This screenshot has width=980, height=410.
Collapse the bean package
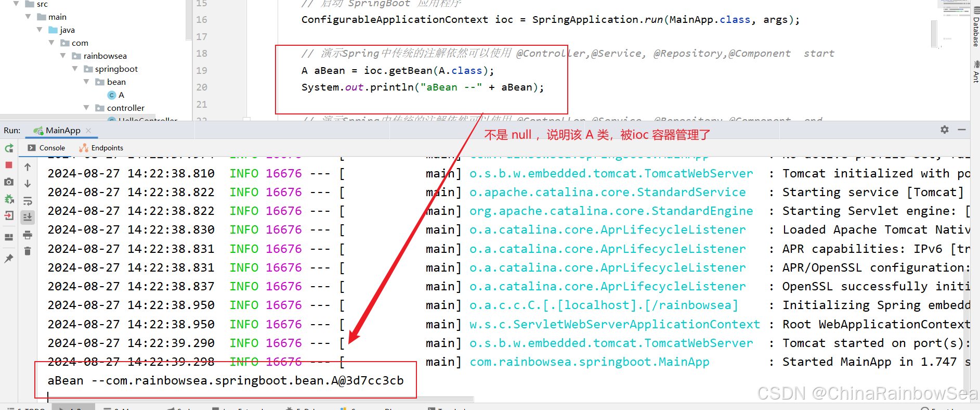click(x=86, y=82)
